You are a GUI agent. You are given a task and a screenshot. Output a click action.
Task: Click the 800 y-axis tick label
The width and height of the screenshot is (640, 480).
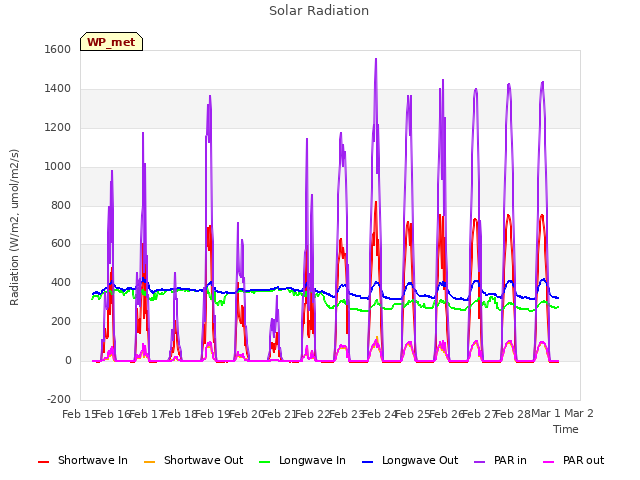point(61,205)
